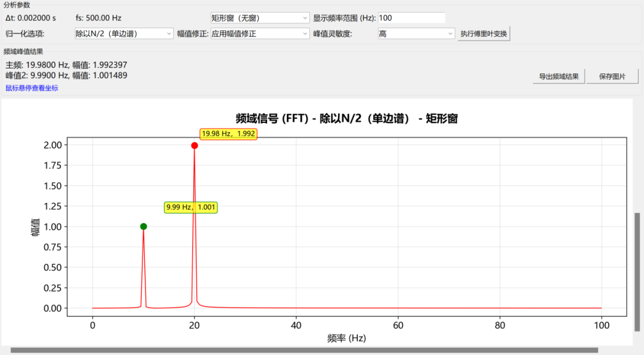Screen dimensions: 644x355
Task: Click the green peak marker at 9.99 Hz
Action: coord(143,226)
